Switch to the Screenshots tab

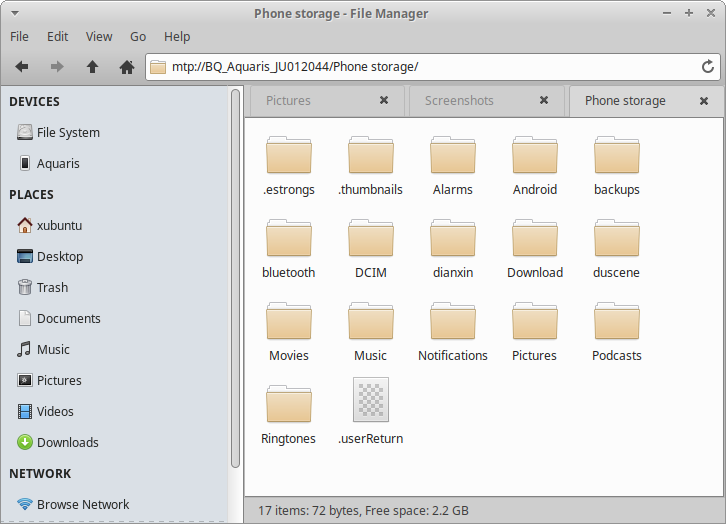click(459, 100)
